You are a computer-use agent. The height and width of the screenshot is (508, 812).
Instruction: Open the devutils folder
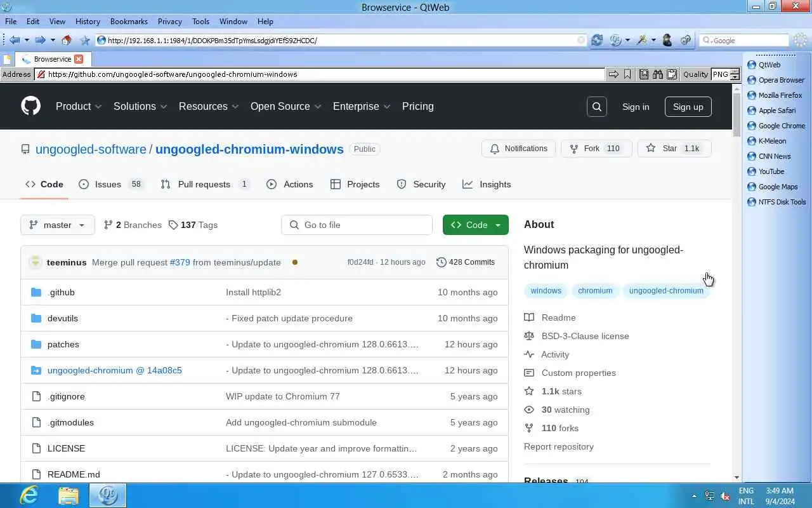pyautogui.click(x=63, y=318)
